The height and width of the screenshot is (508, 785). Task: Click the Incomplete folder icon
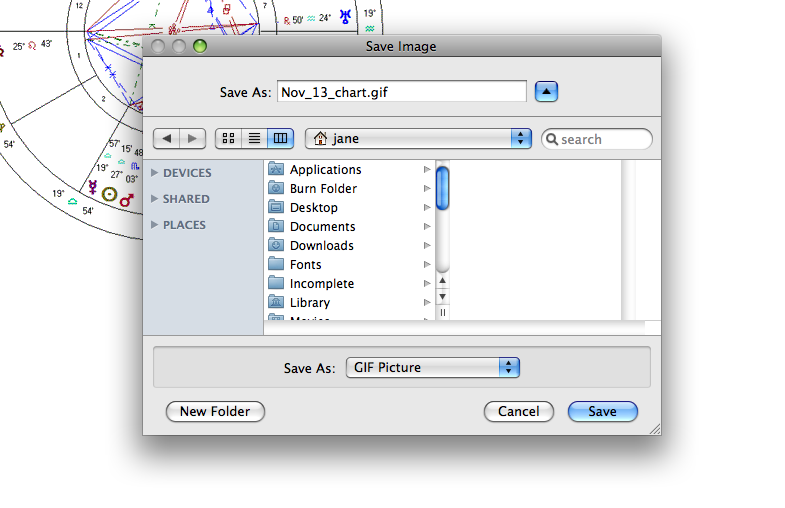pyautogui.click(x=276, y=283)
